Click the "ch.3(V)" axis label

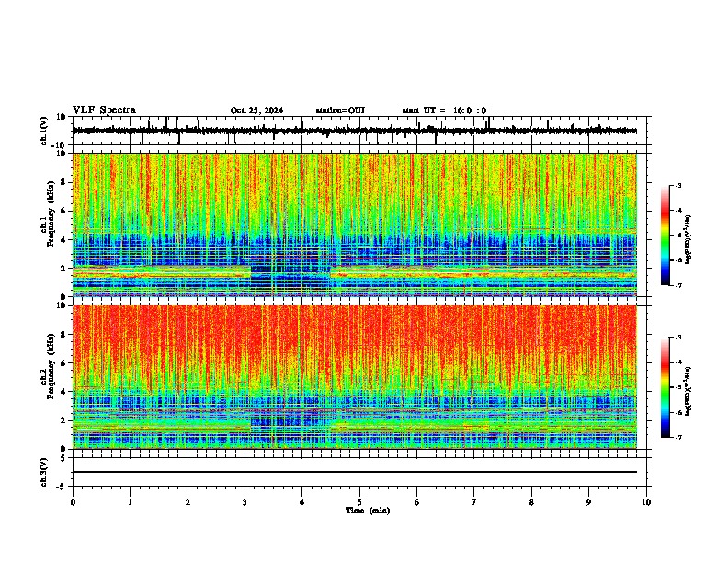44,472
